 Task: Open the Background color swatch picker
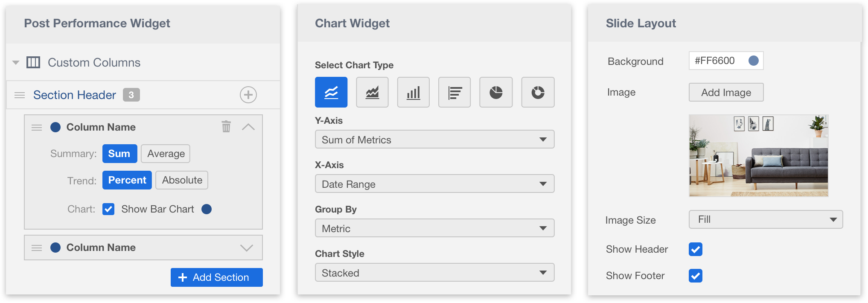pyautogui.click(x=754, y=61)
